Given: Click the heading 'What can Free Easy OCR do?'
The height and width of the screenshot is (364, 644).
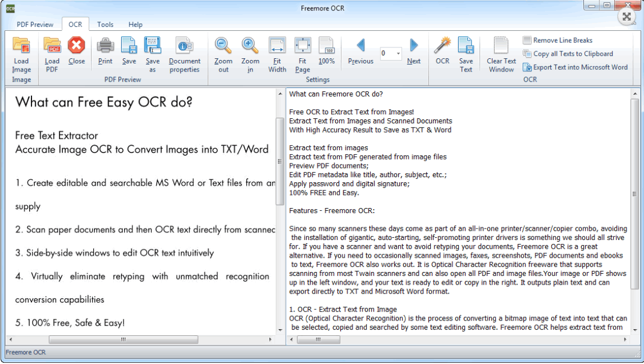Looking at the screenshot, I should coord(104,102).
